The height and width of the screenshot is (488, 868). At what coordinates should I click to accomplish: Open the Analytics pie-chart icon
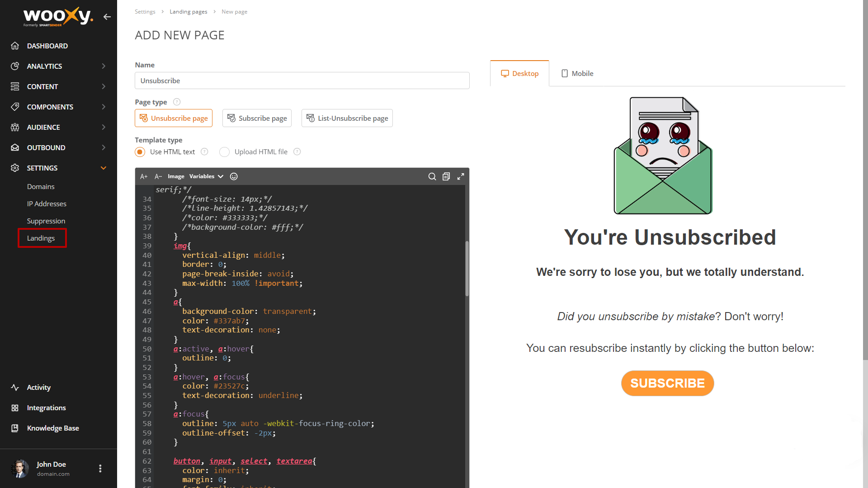[15, 66]
